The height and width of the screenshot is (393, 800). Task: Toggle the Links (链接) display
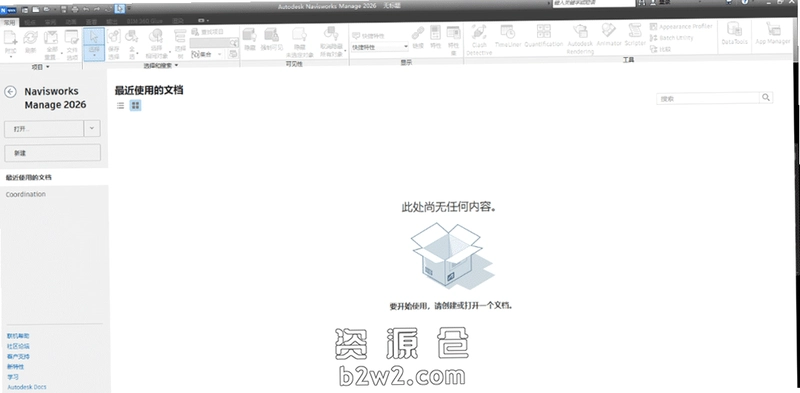point(418,36)
